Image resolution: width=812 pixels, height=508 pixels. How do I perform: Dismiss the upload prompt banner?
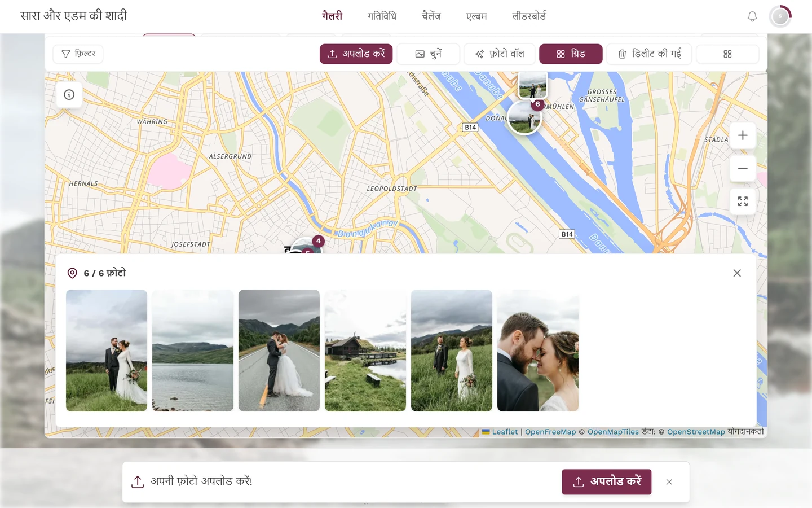coord(669,482)
